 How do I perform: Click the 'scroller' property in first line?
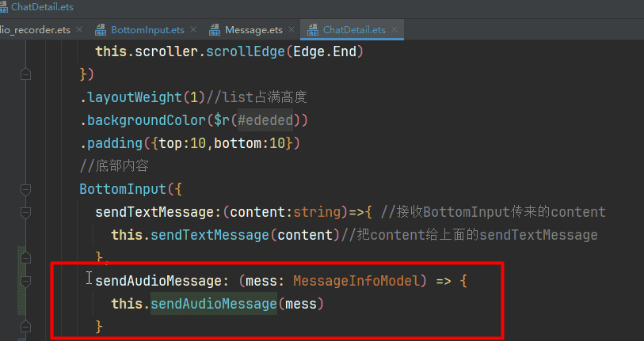(x=166, y=51)
